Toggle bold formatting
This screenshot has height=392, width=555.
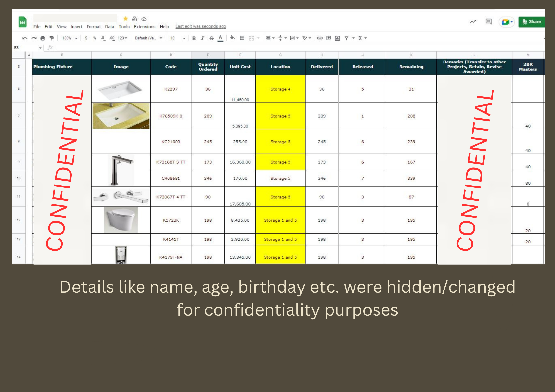coord(194,38)
